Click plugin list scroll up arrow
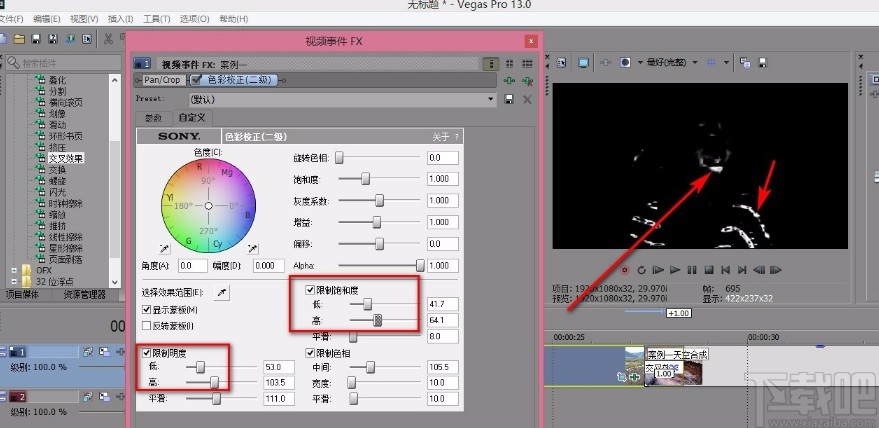This screenshot has width=879, height=428. 115,80
